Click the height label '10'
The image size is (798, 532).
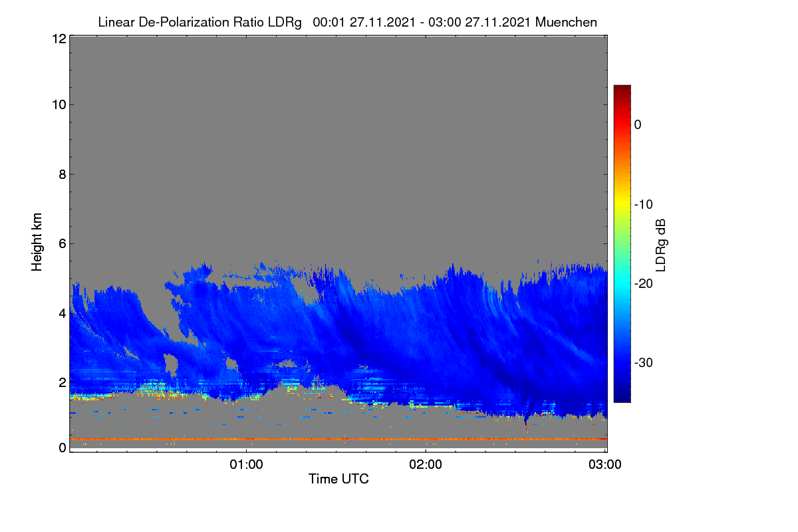58,104
